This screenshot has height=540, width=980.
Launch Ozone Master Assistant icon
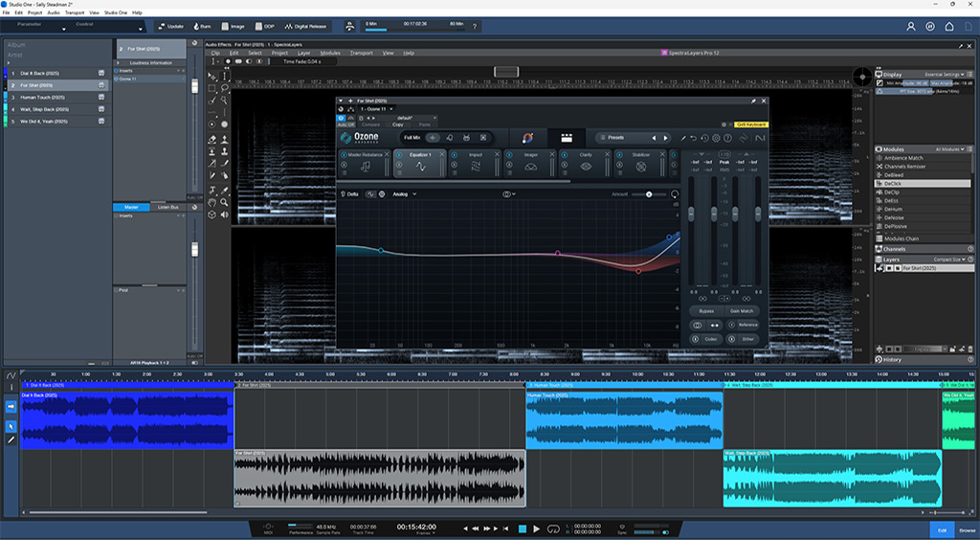527,138
